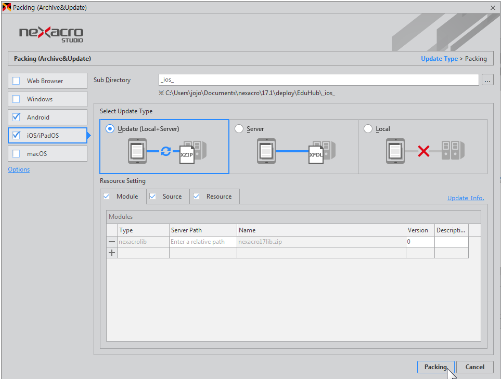The image size is (502, 380).
Task: Select the Server radio button
Action: click(239, 129)
